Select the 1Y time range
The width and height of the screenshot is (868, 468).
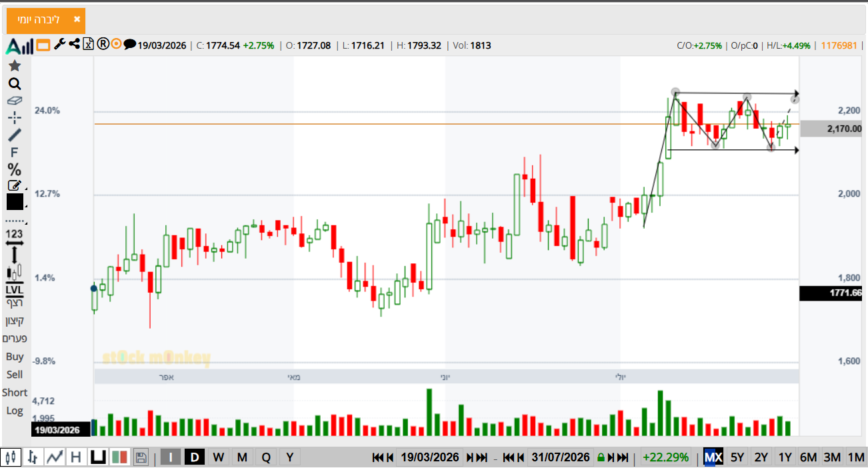785,457
